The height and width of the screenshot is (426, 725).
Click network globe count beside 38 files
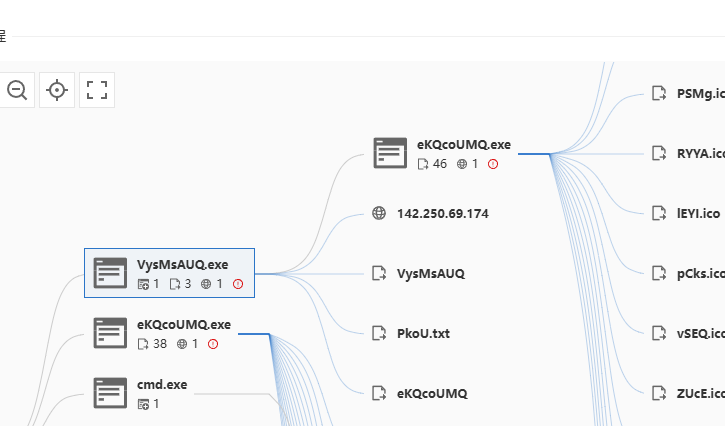point(182,344)
